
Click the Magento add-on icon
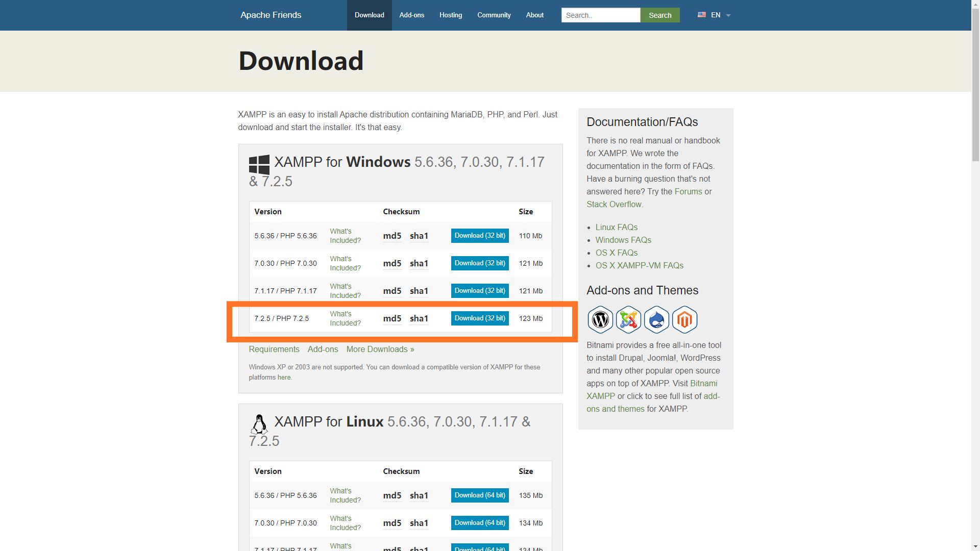coord(684,320)
